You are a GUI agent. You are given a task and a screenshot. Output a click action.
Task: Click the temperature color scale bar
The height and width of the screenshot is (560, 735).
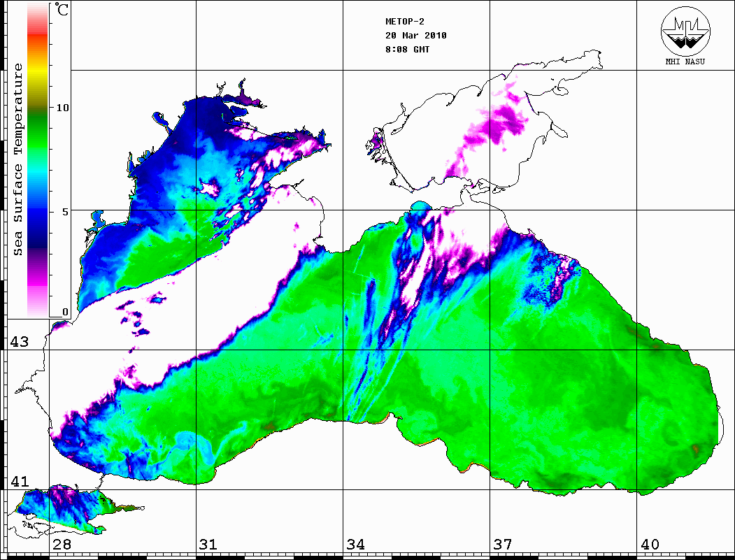point(38,159)
